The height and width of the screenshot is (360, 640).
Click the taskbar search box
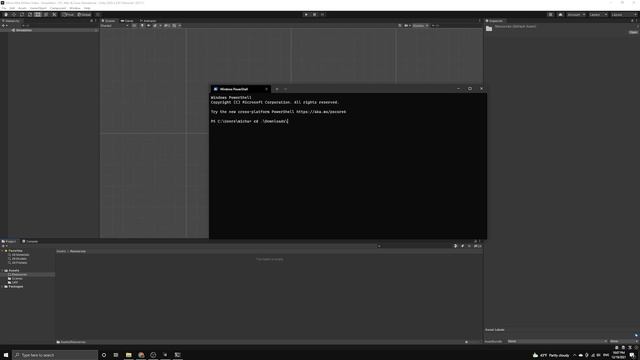[x=55, y=355]
